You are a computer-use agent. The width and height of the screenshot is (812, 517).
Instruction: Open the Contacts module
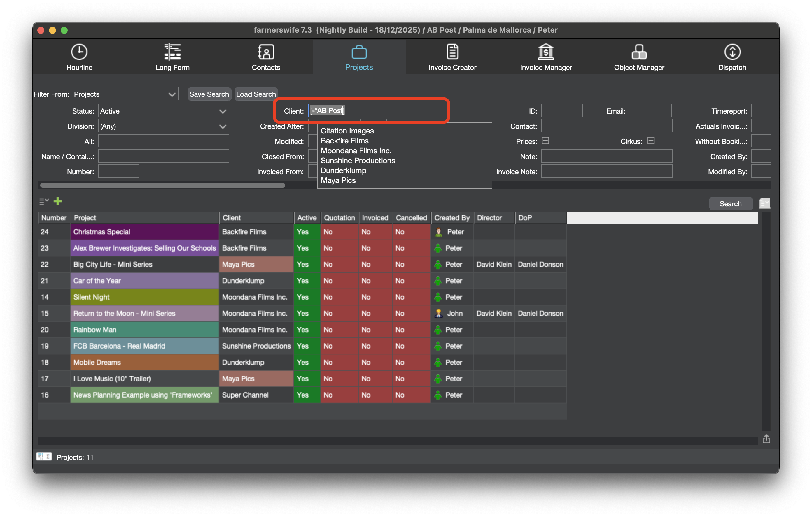click(x=266, y=57)
